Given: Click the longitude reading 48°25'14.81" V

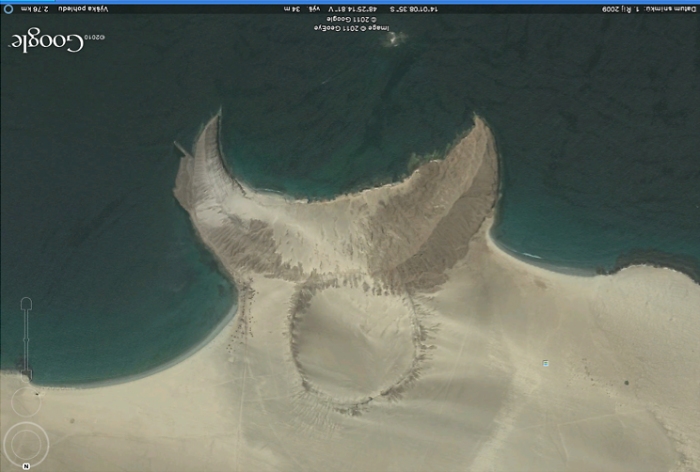Looking at the screenshot, I should click(353, 9).
